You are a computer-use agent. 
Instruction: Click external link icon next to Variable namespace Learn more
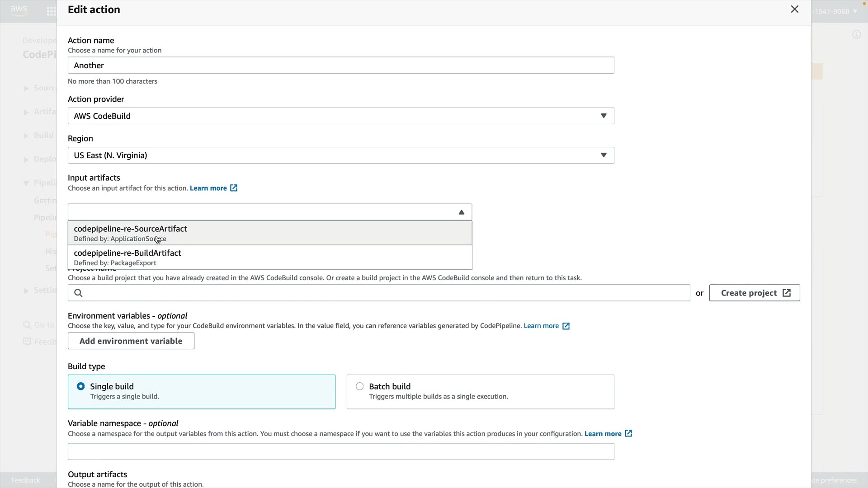pos(628,434)
